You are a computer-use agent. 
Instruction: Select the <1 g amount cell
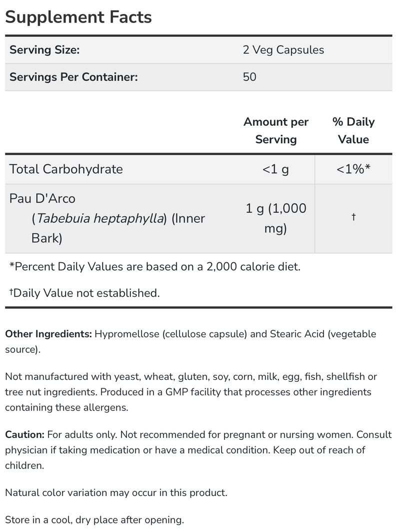coord(275,169)
